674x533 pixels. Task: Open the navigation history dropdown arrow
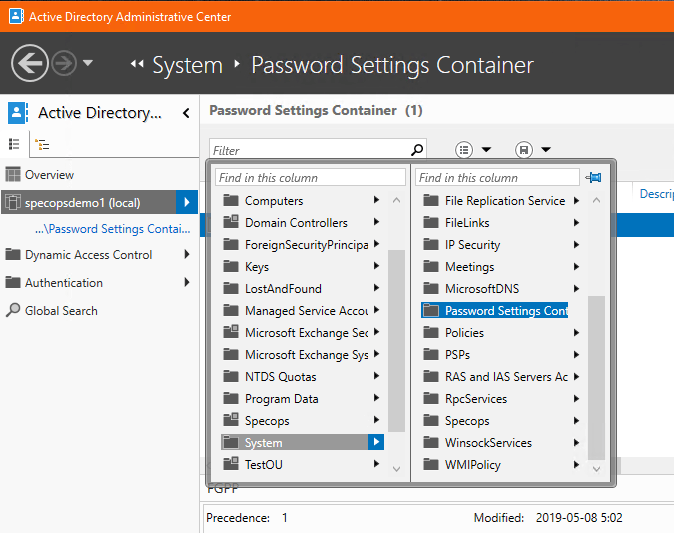[88, 63]
